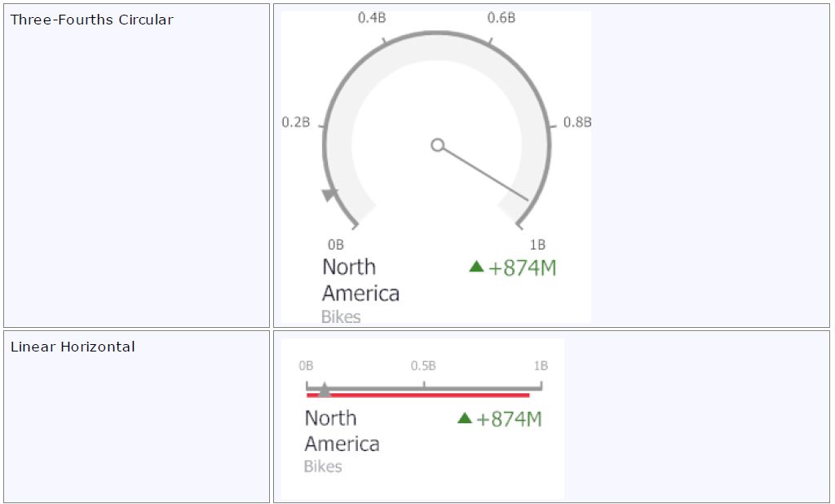This screenshot has height=504, width=835.
Task: Click the 0B label on the circular gauge
Action: point(336,245)
